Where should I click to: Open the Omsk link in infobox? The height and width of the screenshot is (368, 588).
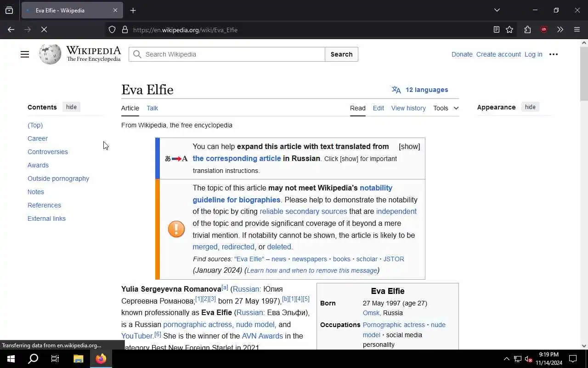(371, 313)
